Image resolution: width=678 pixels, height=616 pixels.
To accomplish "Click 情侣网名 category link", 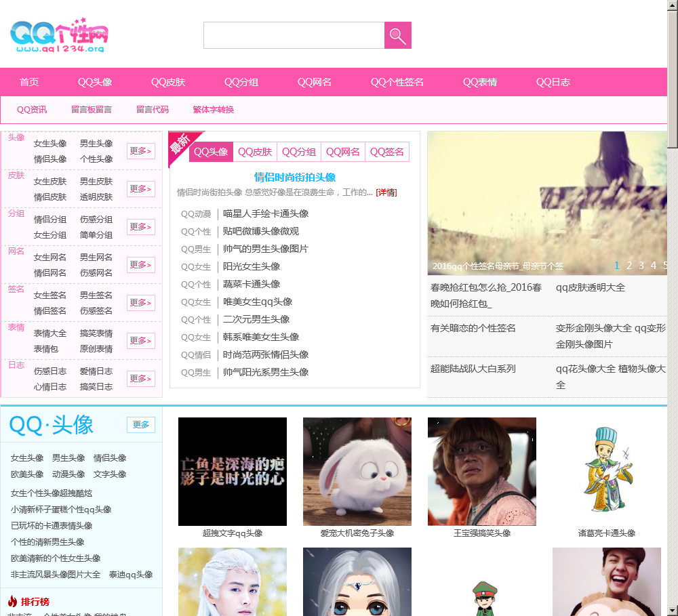I will coord(50,273).
